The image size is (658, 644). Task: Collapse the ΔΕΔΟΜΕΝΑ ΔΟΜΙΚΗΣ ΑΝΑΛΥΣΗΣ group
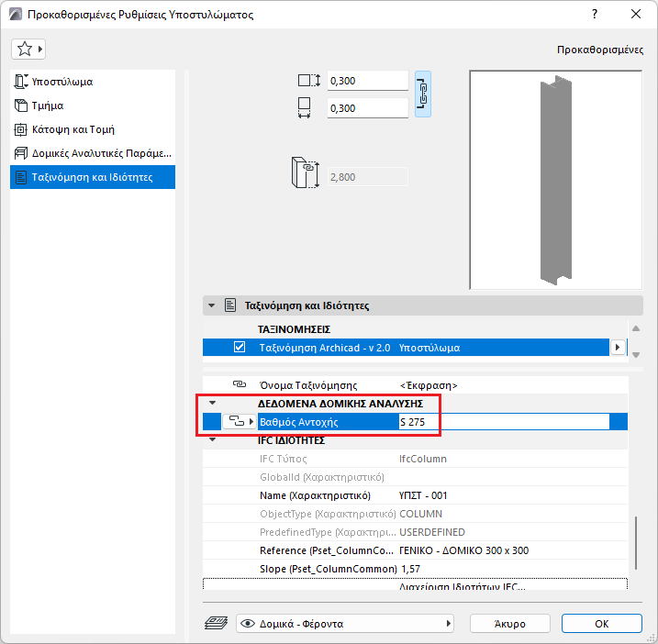tap(213, 403)
